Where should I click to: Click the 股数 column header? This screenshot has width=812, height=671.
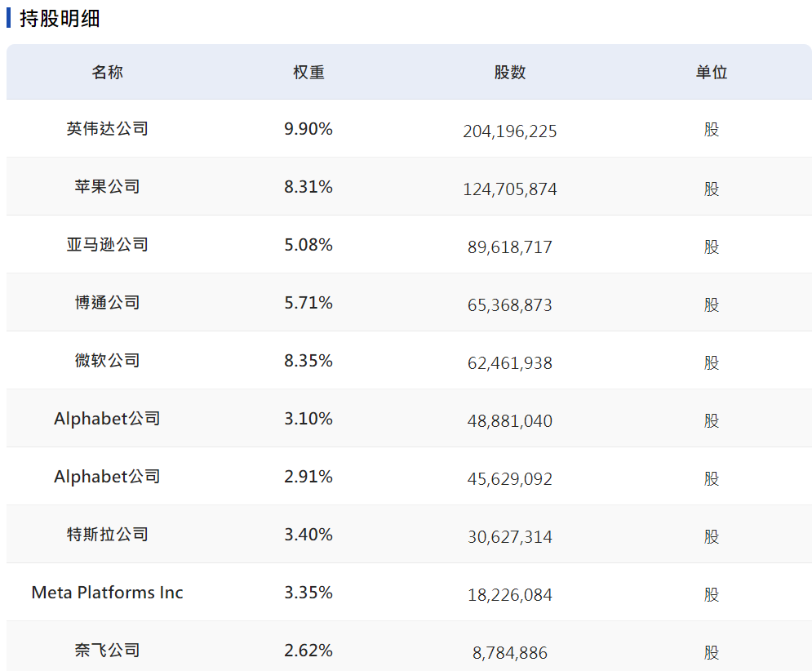pyautogui.click(x=510, y=73)
